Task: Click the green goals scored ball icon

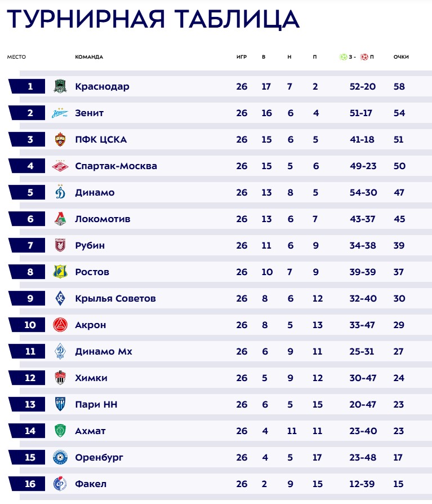Action: coord(343,57)
